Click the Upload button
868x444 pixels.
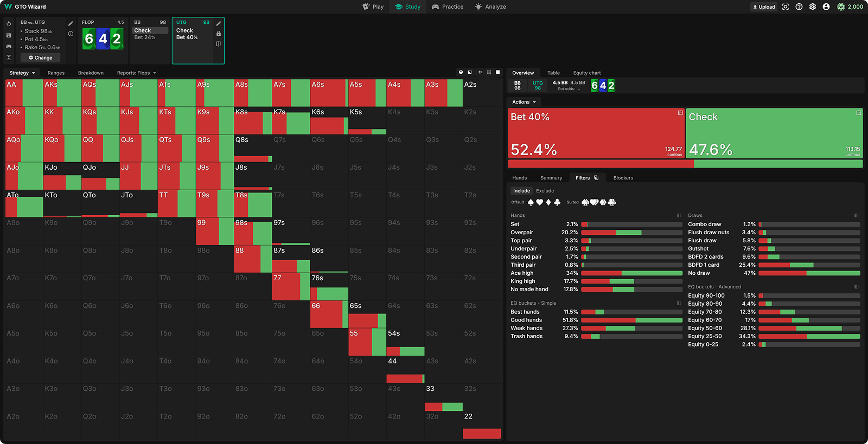[x=764, y=7]
